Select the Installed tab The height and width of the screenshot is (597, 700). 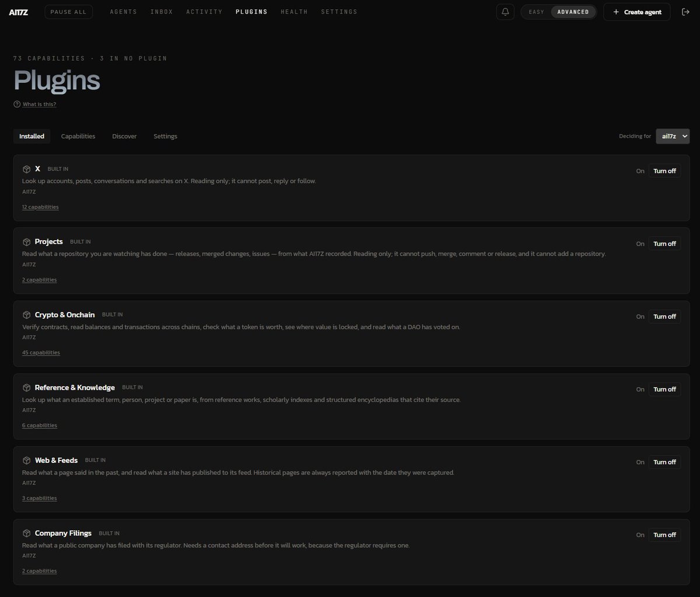click(x=32, y=136)
